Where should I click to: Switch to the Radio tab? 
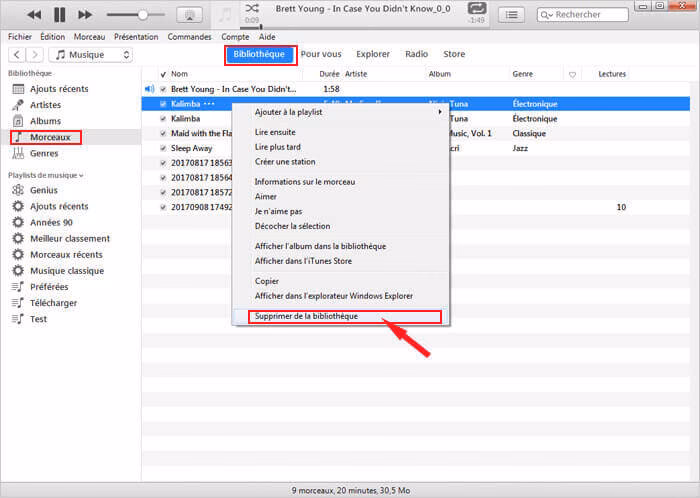[x=416, y=54]
